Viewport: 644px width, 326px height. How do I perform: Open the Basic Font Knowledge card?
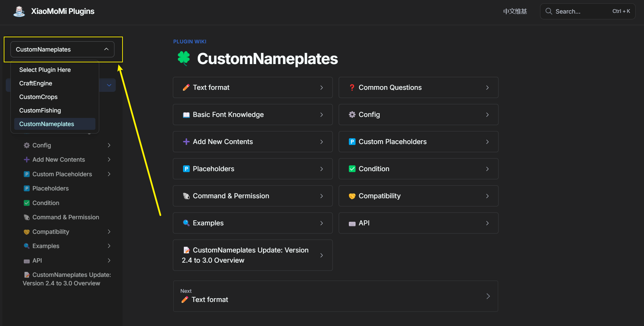coord(252,115)
